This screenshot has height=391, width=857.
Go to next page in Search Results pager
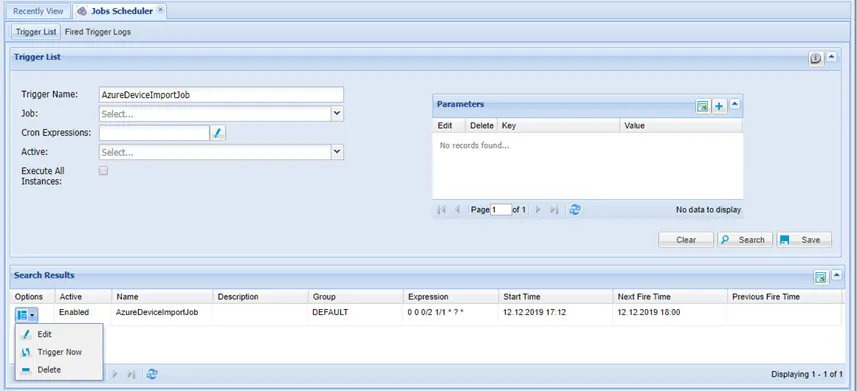click(x=115, y=374)
